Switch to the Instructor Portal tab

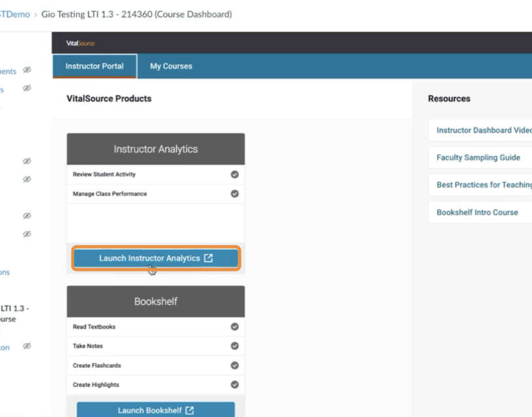[x=94, y=66]
